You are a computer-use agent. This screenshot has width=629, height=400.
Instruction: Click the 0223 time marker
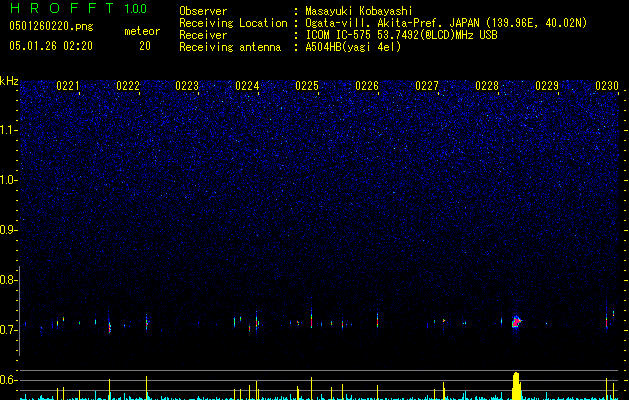187,86
